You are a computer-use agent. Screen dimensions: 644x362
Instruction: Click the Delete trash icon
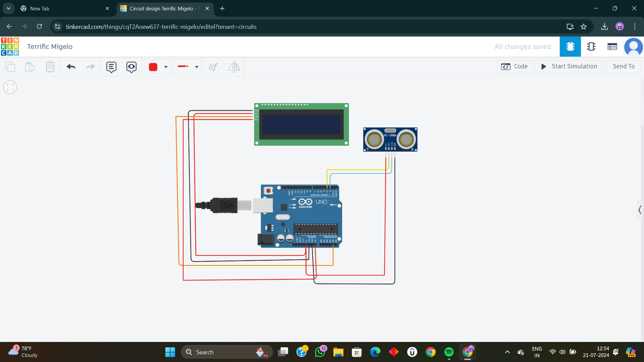(x=50, y=66)
